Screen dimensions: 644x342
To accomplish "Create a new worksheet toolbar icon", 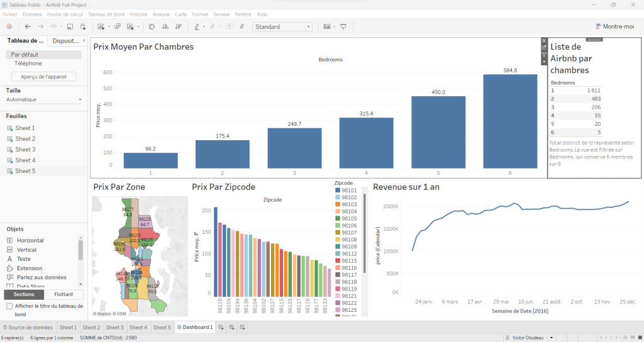I will pyautogui.click(x=101, y=26).
